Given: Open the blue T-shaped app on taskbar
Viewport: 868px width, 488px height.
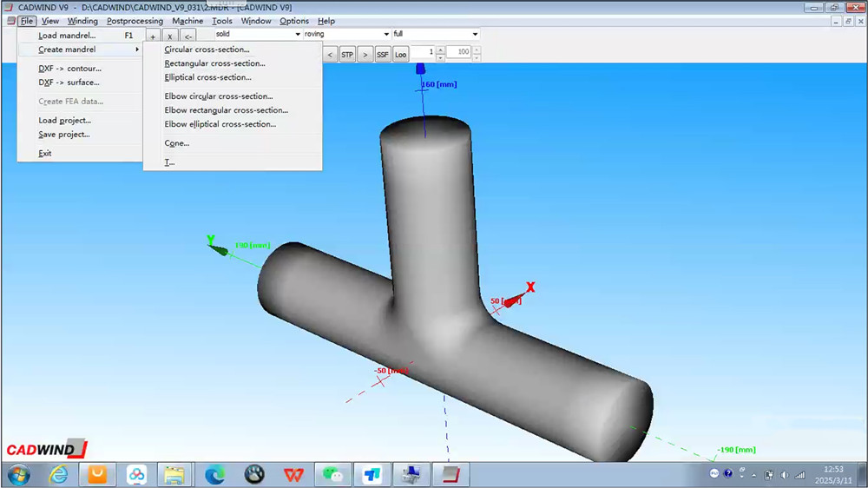Looking at the screenshot, I should click(372, 475).
